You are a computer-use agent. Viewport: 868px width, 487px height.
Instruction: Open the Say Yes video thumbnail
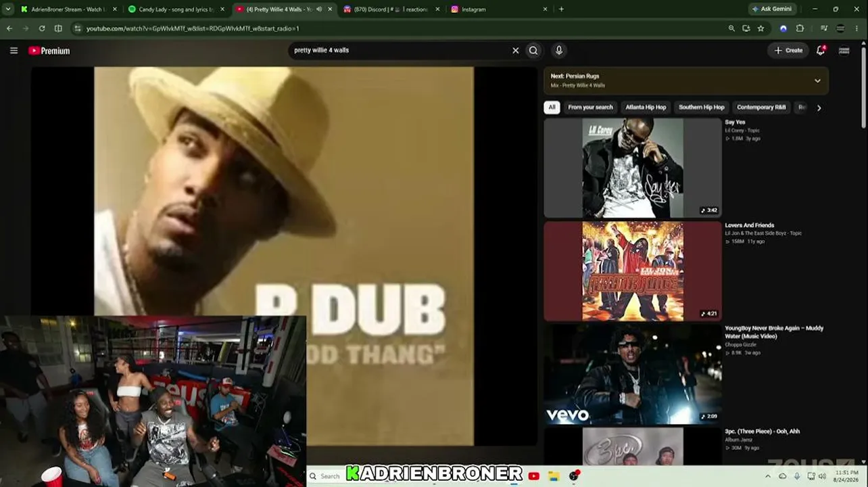633,168
